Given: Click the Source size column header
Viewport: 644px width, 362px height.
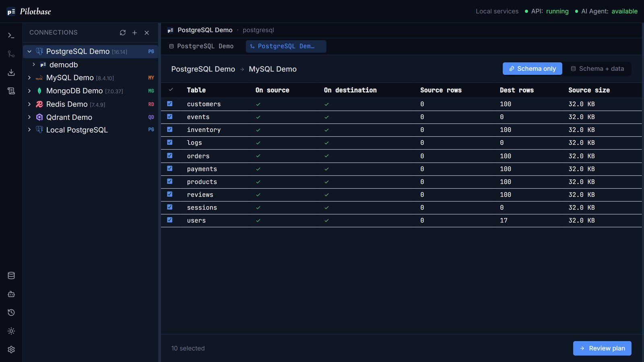Looking at the screenshot, I should (589, 90).
